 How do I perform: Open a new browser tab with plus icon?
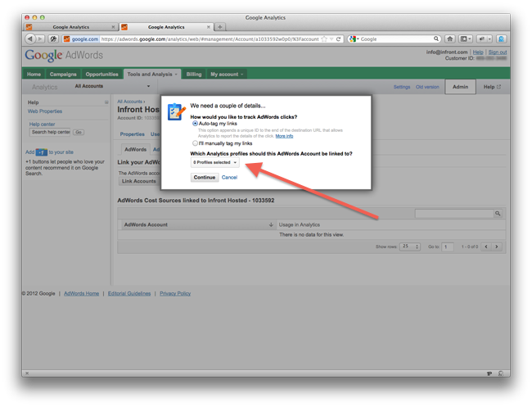220,26
